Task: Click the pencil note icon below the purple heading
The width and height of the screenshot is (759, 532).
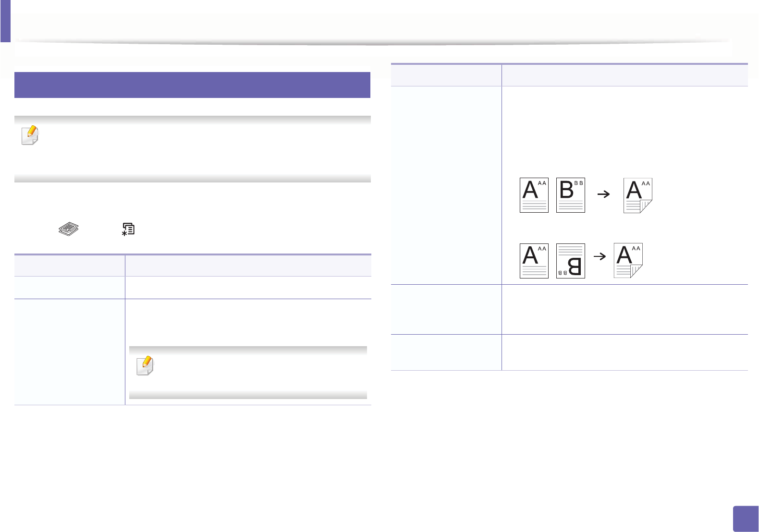Action: [x=30, y=135]
